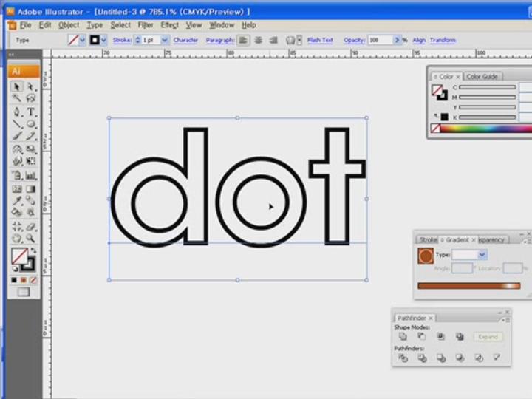Align text right in control bar

(273, 41)
